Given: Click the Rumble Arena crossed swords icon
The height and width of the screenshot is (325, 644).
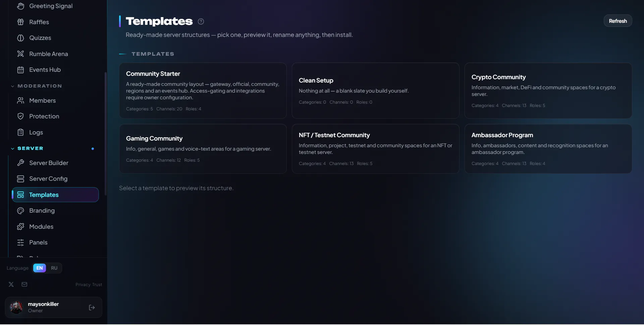Looking at the screenshot, I should tap(20, 54).
